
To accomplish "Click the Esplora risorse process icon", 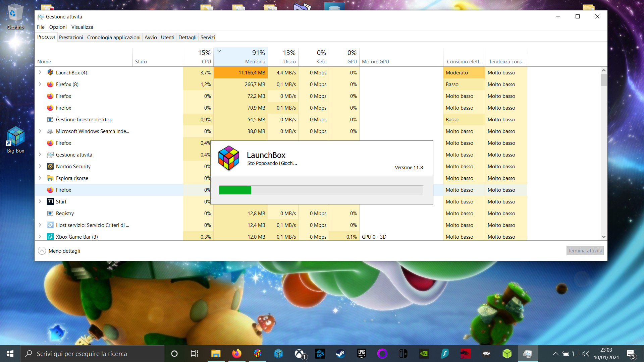I will tap(50, 178).
